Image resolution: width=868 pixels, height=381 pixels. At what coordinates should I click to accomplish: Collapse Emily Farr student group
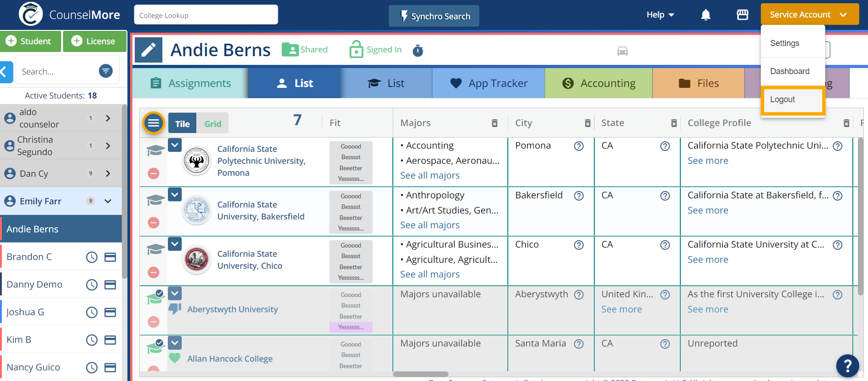click(108, 201)
